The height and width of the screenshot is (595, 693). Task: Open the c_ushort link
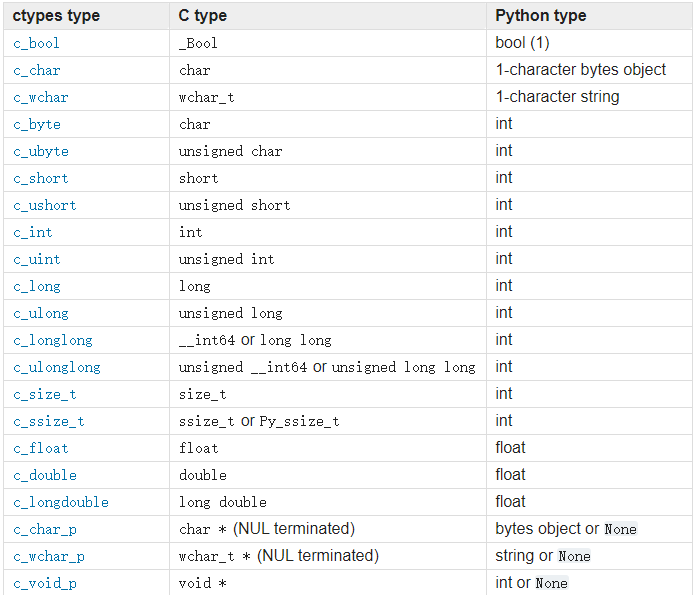pos(45,206)
